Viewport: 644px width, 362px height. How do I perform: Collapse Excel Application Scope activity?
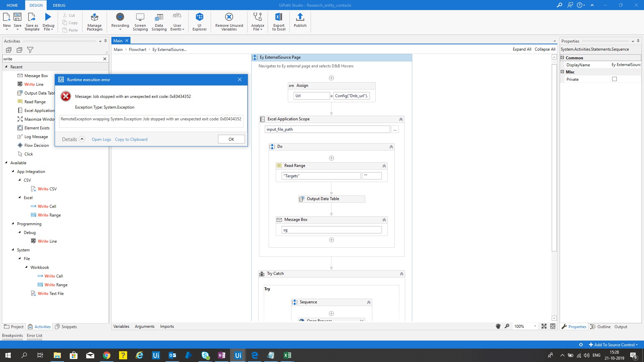click(401, 119)
